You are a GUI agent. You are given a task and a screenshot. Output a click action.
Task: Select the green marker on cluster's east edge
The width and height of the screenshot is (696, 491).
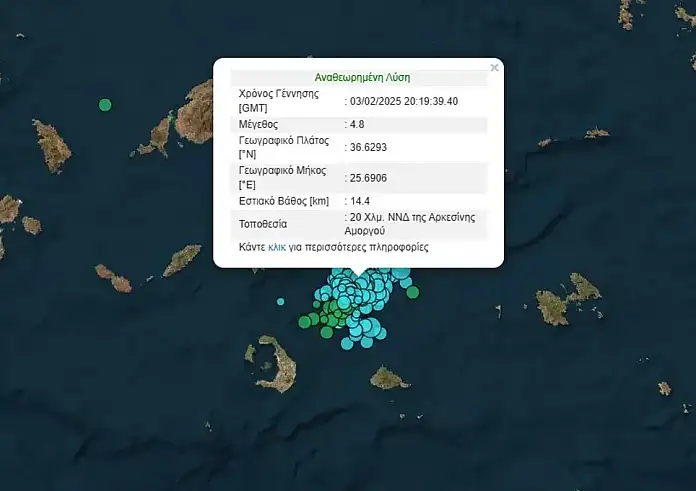412,292
